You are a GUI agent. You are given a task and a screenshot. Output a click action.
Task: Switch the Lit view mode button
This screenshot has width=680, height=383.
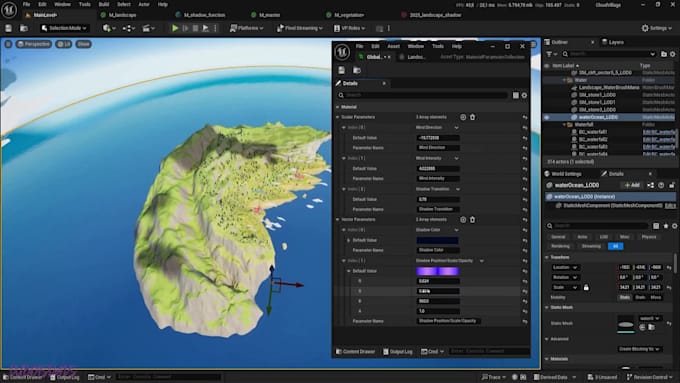click(64, 44)
